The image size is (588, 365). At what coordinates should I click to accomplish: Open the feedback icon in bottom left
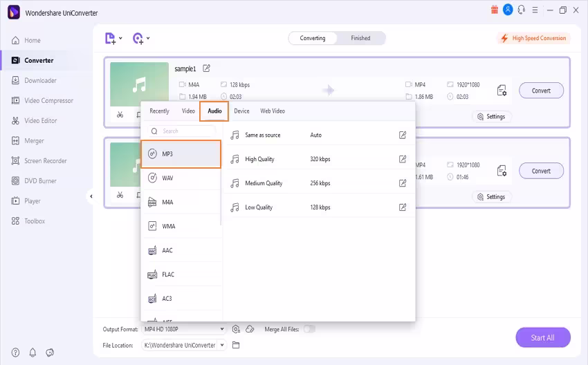[x=50, y=353]
